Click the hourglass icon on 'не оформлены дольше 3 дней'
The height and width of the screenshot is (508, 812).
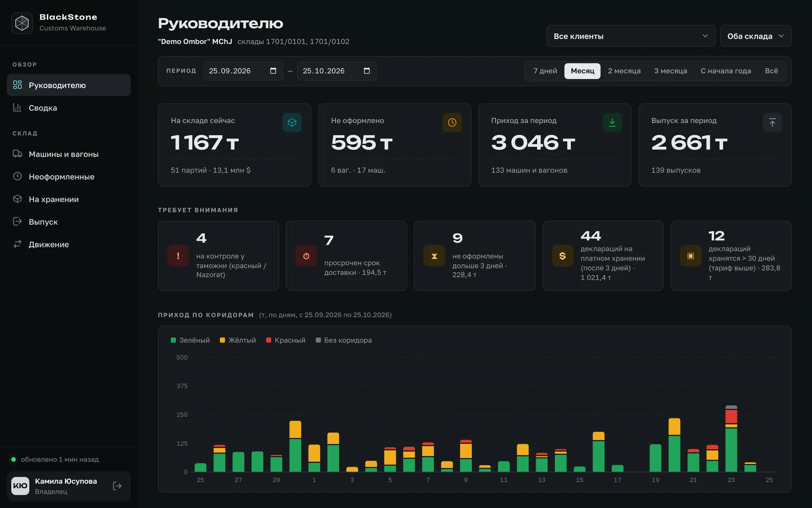(434, 256)
